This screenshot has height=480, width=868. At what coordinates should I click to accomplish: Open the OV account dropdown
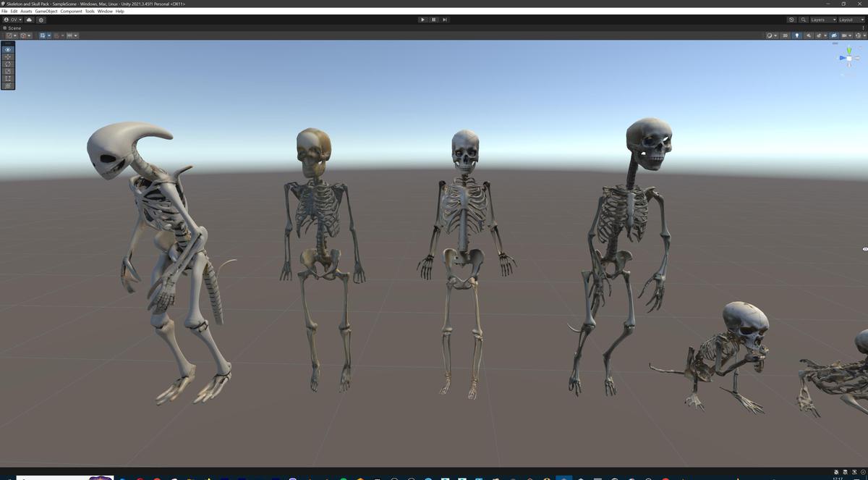coord(13,20)
